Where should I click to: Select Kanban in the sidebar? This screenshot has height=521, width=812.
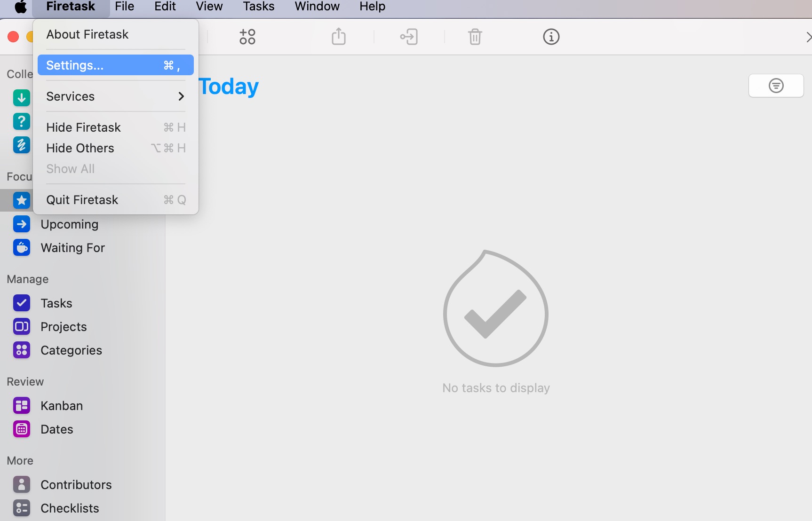(x=61, y=406)
